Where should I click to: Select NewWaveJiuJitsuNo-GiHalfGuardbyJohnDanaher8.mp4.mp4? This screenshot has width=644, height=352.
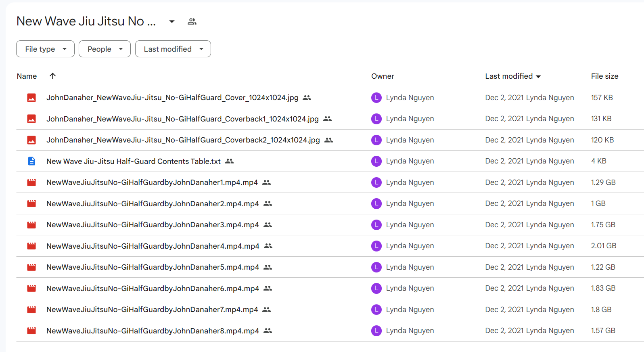point(153,331)
